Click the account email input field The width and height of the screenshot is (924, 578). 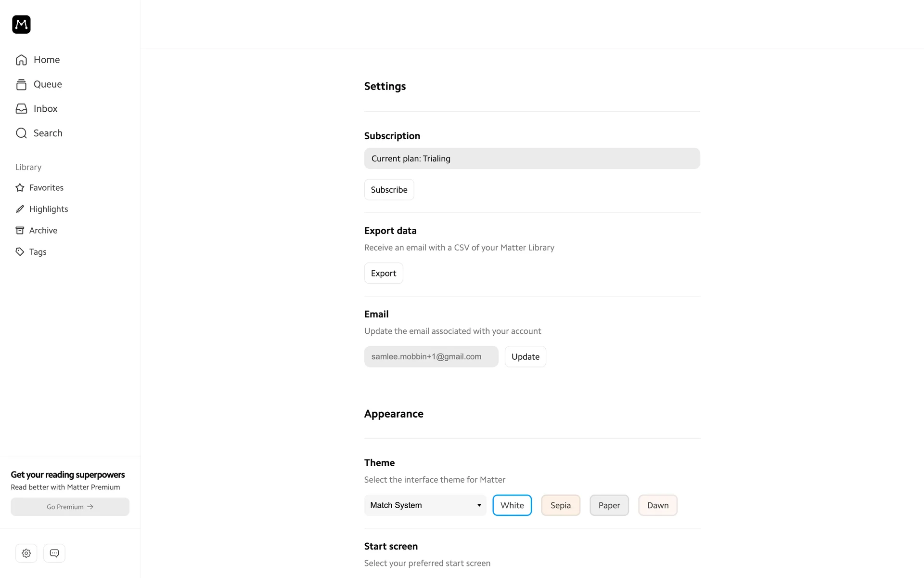[431, 357]
